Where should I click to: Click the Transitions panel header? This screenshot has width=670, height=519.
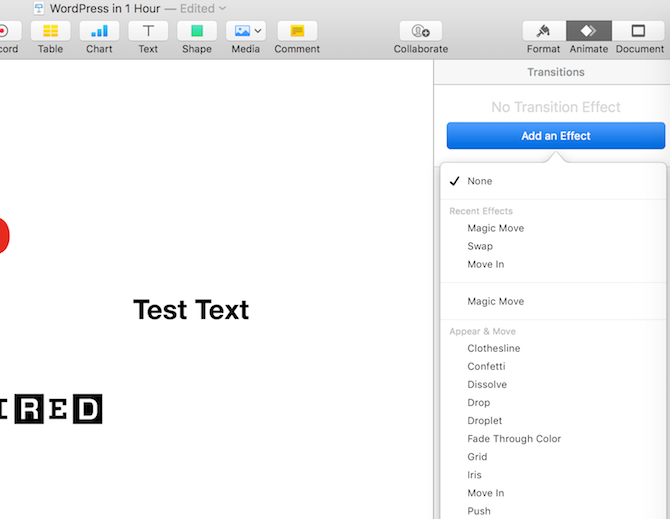click(555, 72)
